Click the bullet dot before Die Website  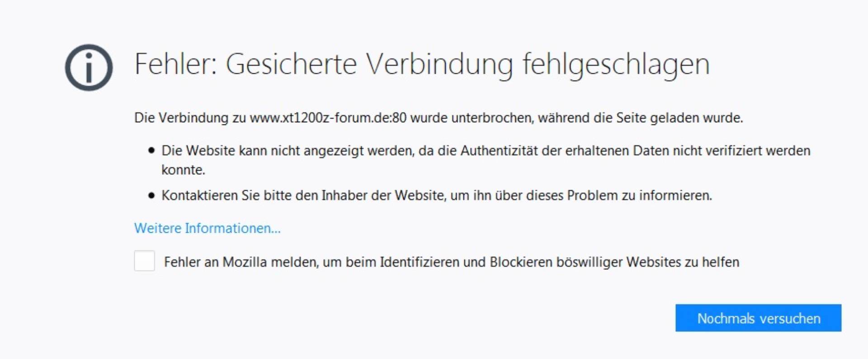[151, 150]
